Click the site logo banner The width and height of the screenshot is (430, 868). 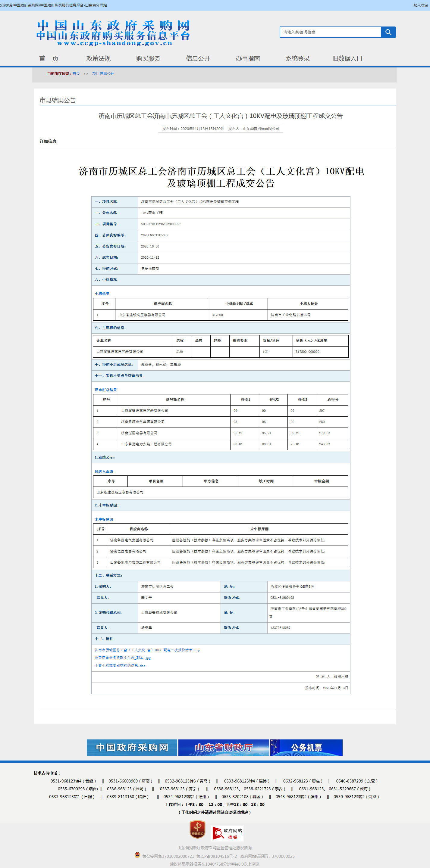(113, 33)
